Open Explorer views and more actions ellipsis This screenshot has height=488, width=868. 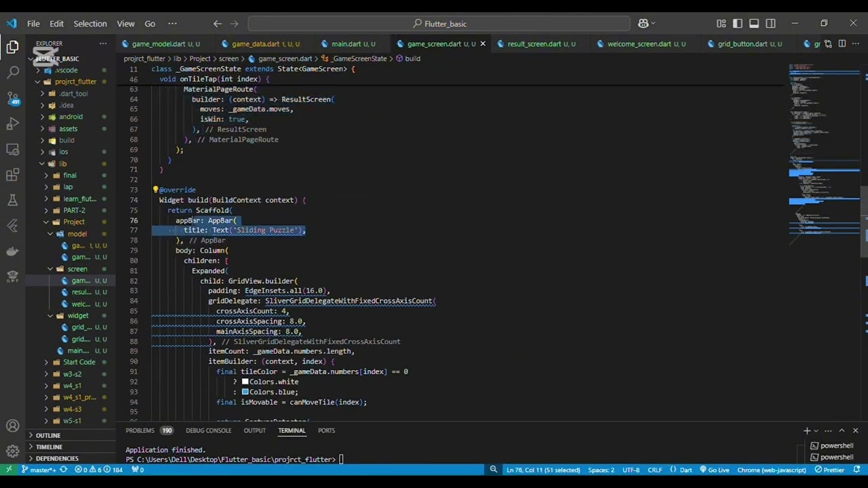[x=103, y=43]
